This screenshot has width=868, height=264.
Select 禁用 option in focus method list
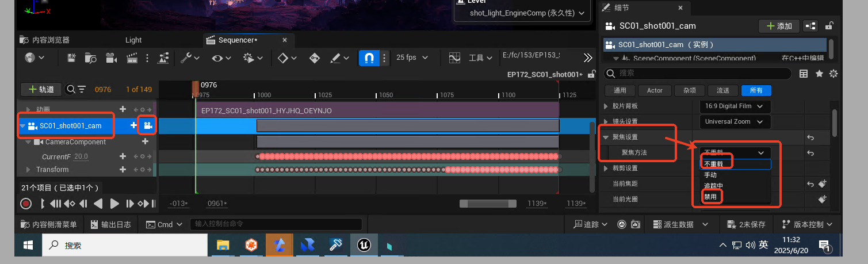pos(711,197)
